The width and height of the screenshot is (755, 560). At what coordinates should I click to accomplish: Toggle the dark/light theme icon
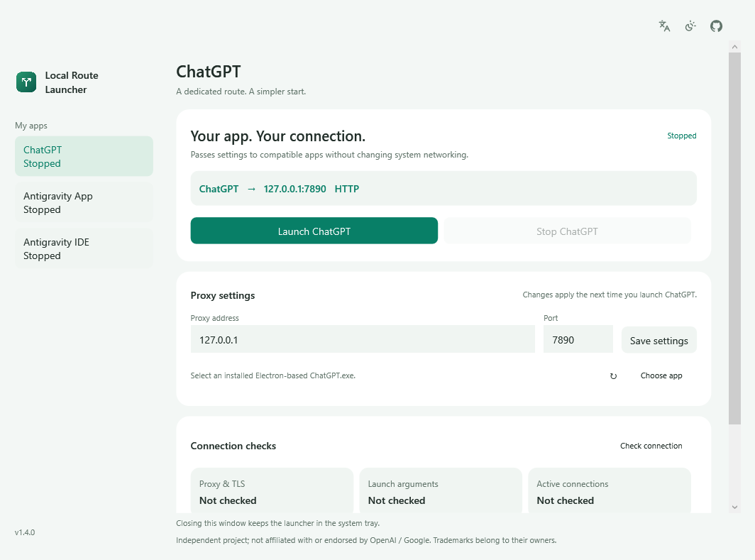click(690, 26)
